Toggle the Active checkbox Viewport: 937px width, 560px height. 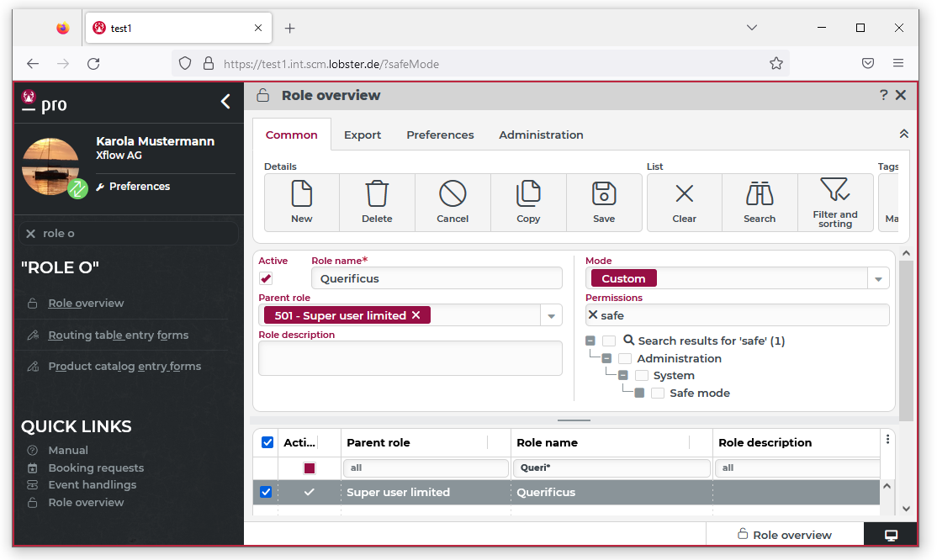coord(266,278)
